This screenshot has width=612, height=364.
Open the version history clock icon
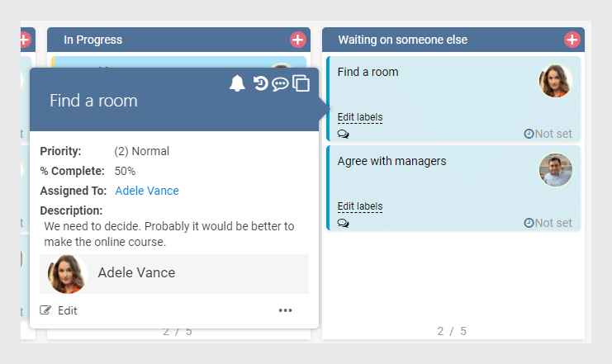pos(260,83)
